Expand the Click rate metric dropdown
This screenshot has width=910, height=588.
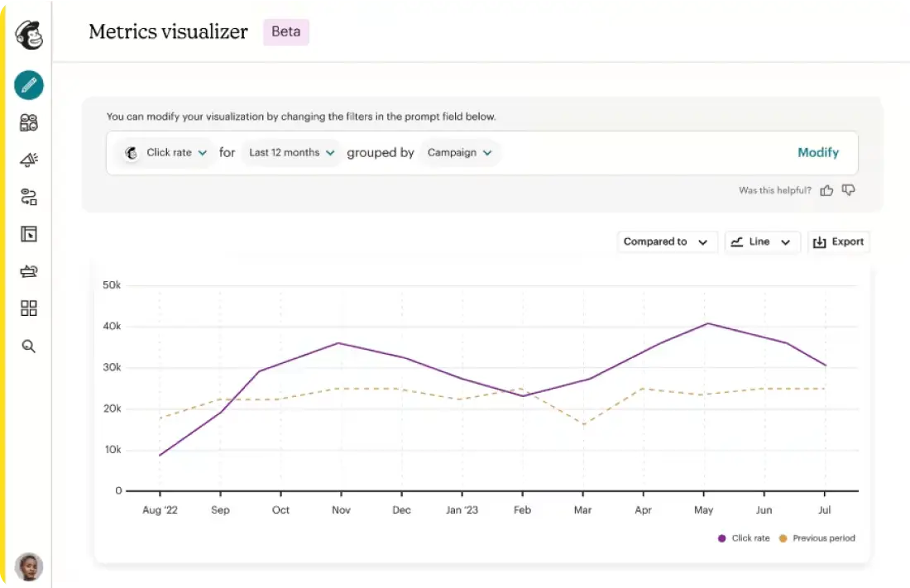point(166,153)
